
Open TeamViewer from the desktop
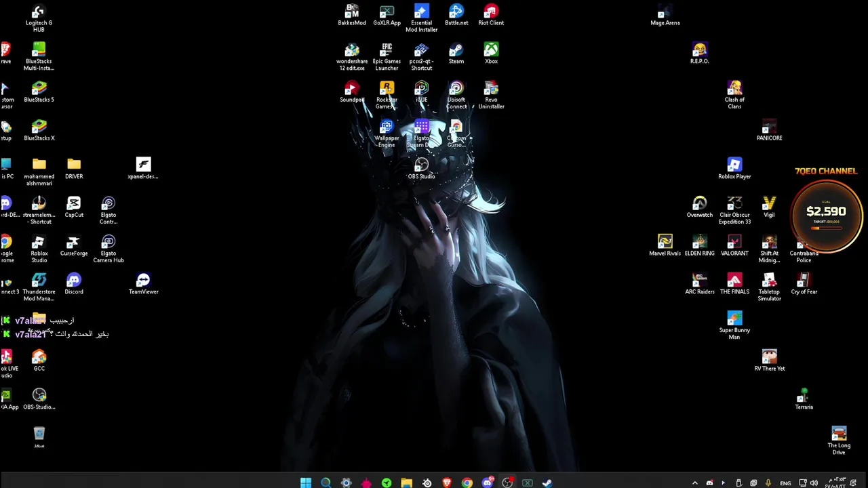pyautogui.click(x=143, y=284)
